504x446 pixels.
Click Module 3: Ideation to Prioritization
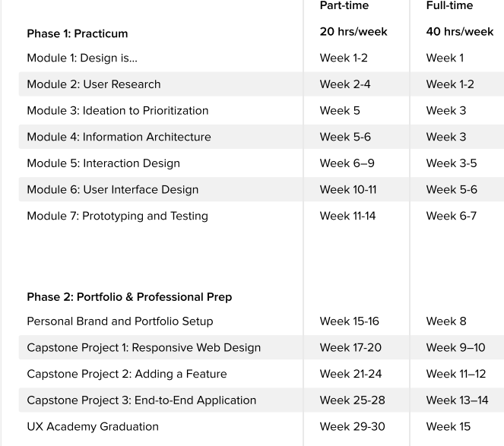(x=117, y=110)
